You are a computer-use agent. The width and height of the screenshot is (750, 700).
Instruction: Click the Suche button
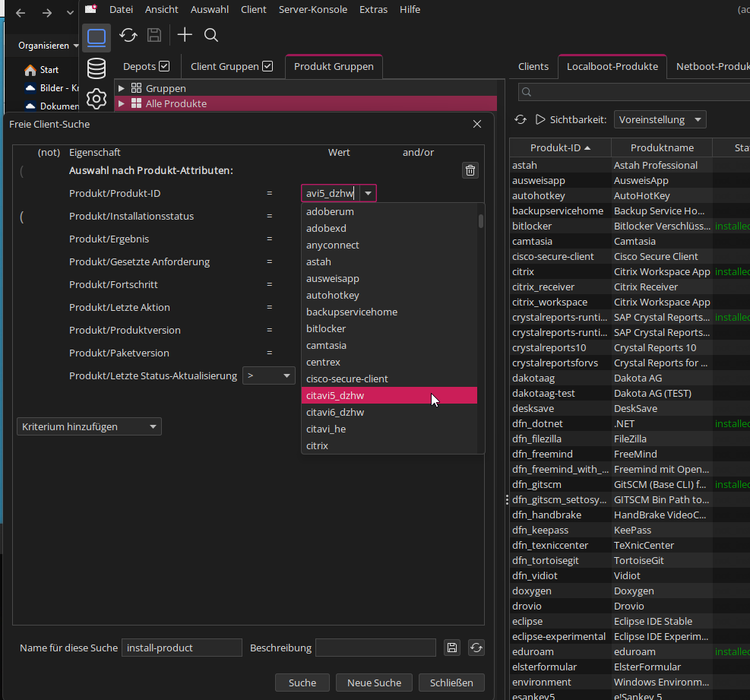tap(302, 683)
